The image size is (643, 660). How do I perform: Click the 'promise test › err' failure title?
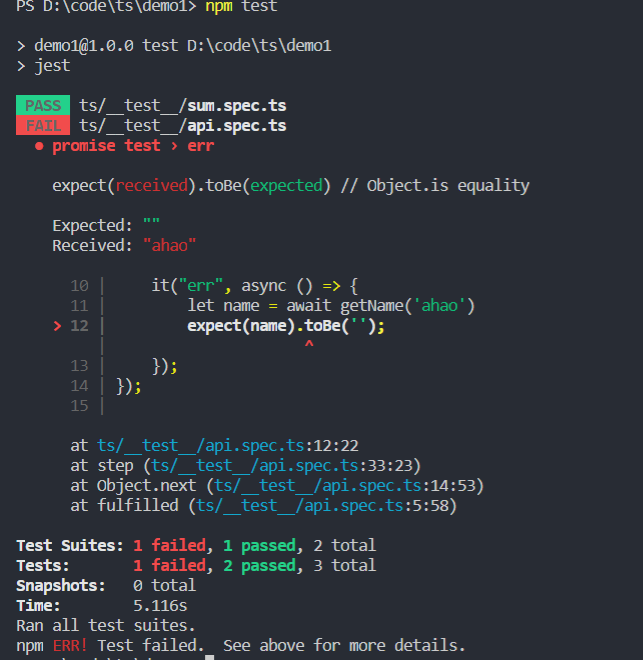[133, 146]
